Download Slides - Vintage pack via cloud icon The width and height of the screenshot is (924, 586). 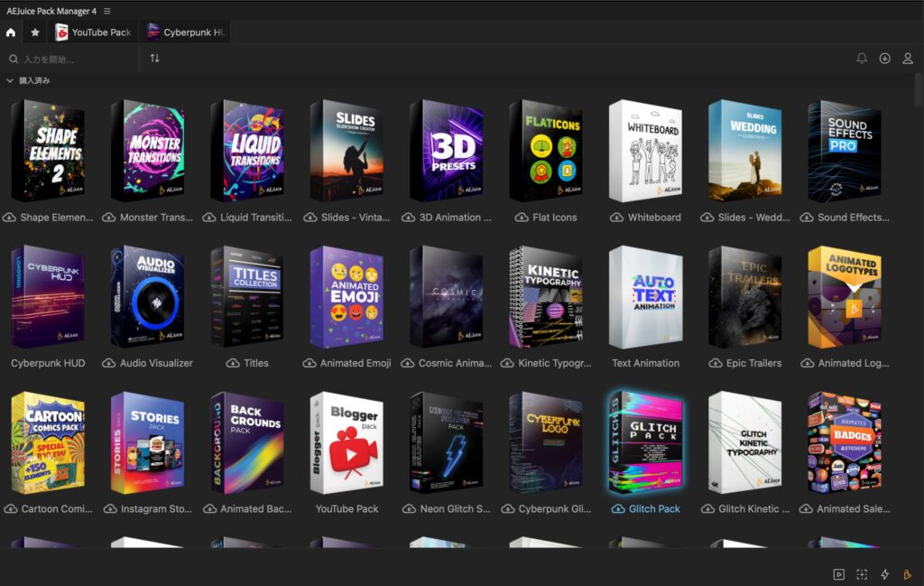(x=310, y=218)
